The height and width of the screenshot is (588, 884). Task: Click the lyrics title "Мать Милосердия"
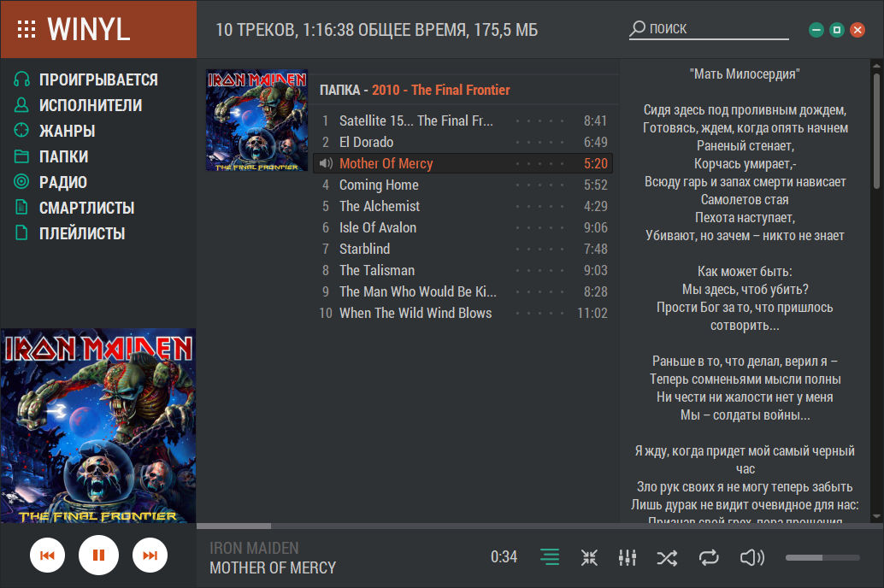[745, 73]
